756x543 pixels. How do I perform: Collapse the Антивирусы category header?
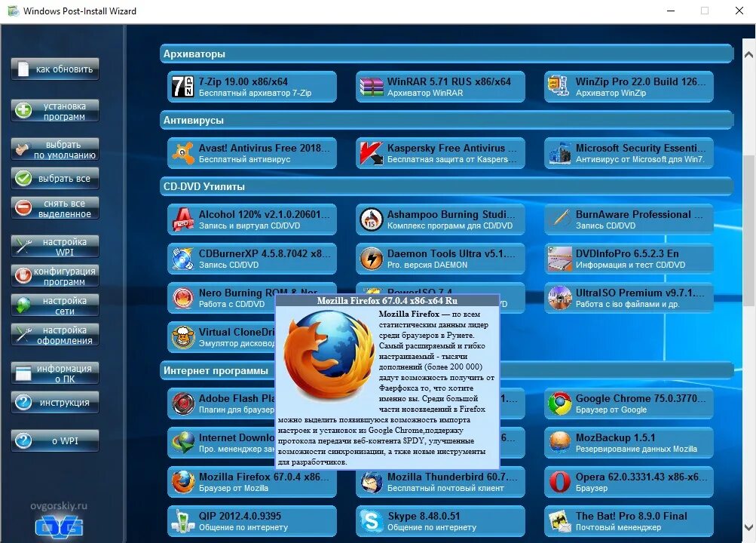pos(446,120)
